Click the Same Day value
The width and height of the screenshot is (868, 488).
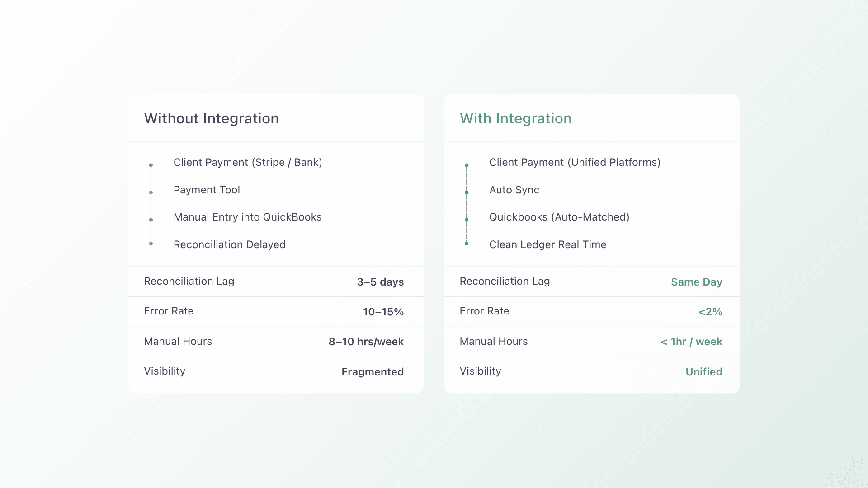click(696, 282)
